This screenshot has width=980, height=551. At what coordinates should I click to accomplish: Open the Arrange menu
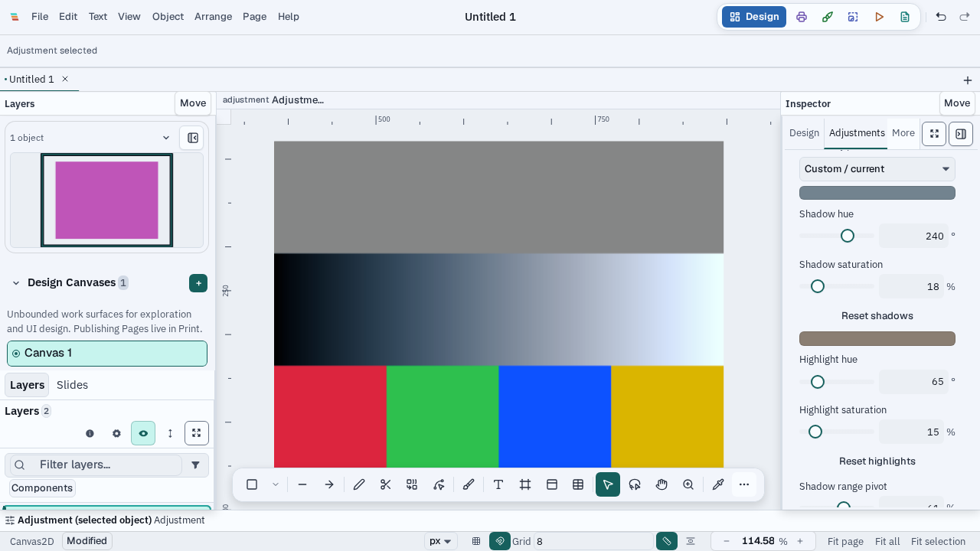click(213, 17)
